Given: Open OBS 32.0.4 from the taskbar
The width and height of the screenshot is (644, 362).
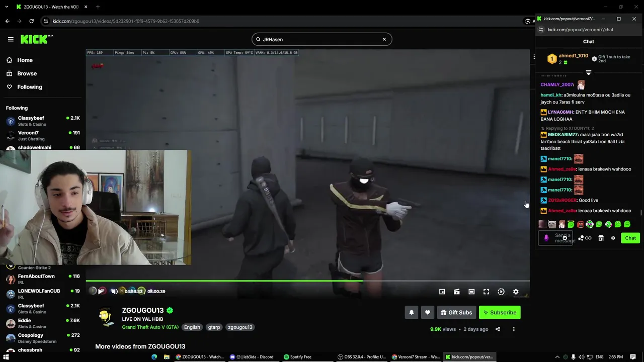Looking at the screenshot, I should (x=362, y=357).
